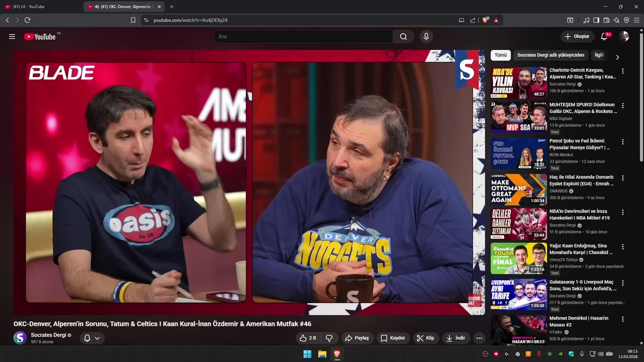Image resolution: width=644 pixels, height=362 pixels.
Task: Open the Windows Start menu
Action: tap(307, 354)
